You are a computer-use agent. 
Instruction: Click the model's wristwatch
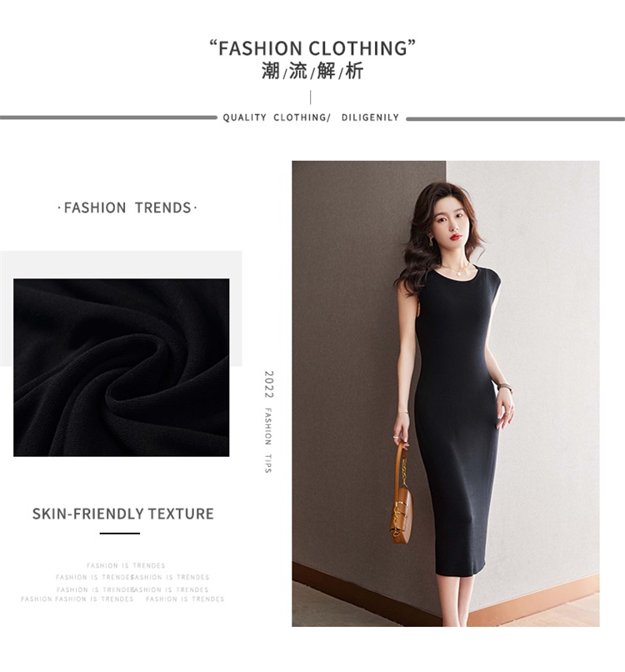click(505, 387)
